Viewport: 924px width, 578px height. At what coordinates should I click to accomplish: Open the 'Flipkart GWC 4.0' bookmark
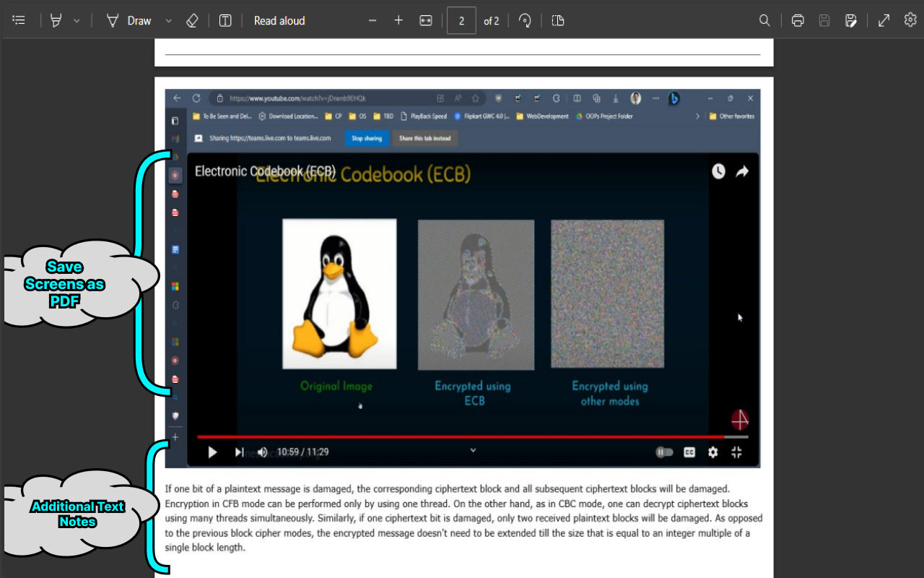482,116
